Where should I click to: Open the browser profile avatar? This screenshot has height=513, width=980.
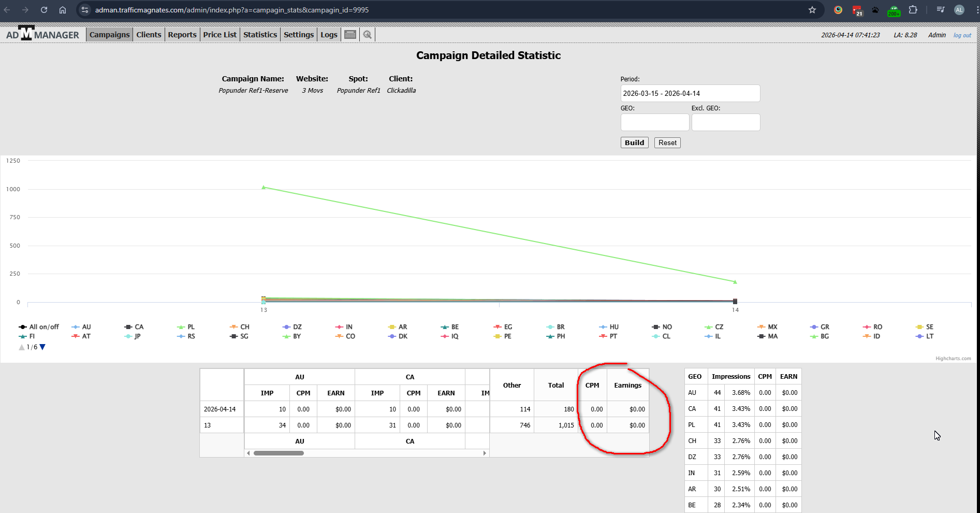(959, 10)
